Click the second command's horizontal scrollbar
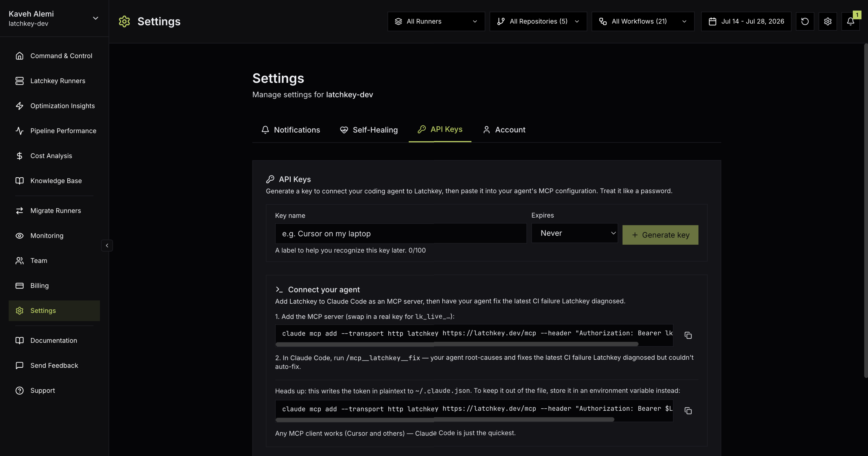The height and width of the screenshot is (456, 868). click(x=445, y=419)
